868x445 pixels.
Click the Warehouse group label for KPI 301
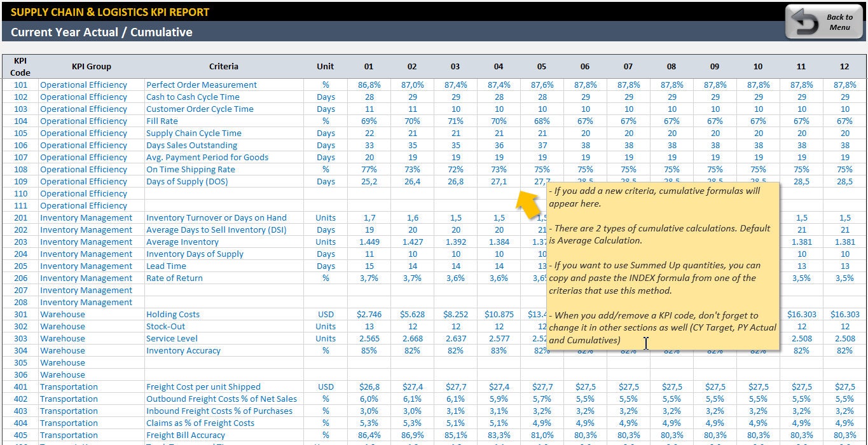tap(62, 314)
